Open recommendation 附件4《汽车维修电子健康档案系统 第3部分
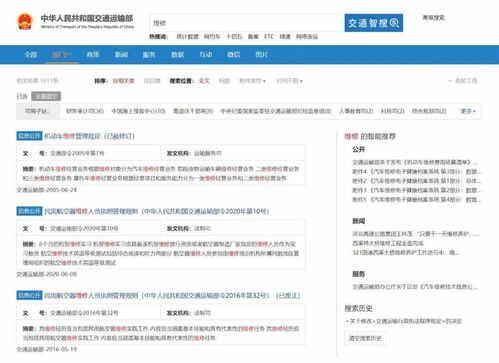Image resolution: width=499 pixels, height=363 pixels. point(417,172)
